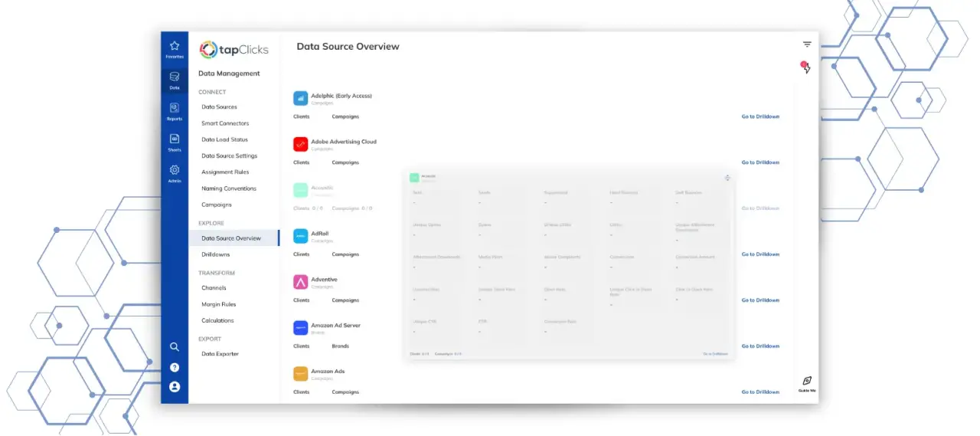Open the user profile icon
The height and width of the screenshot is (436, 980).
[175, 387]
